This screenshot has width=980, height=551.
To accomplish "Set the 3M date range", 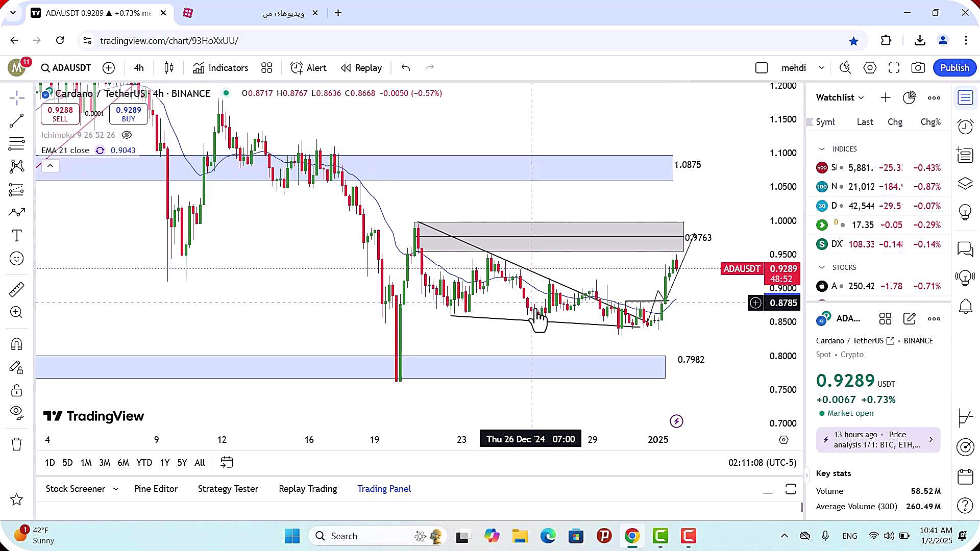I will click(105, 463).
